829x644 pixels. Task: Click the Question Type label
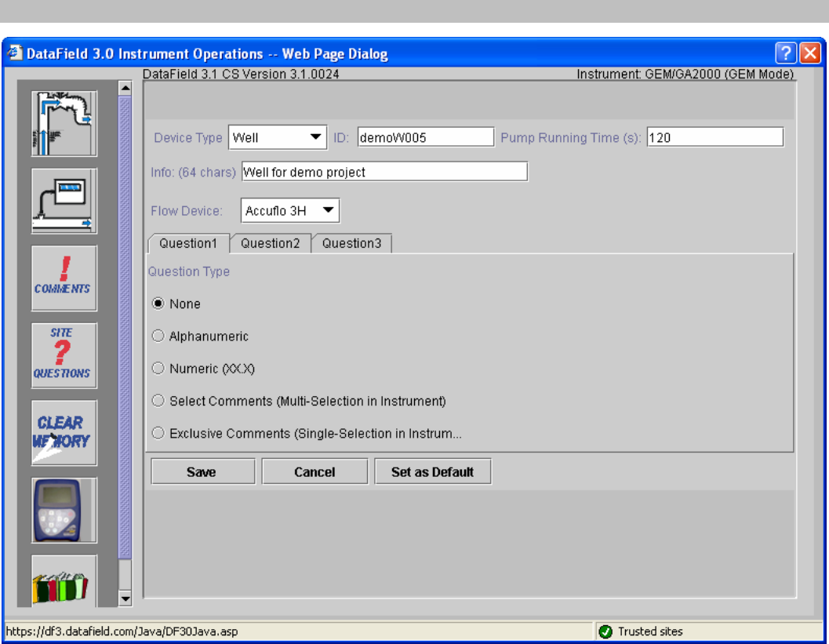tap(189, 271)
